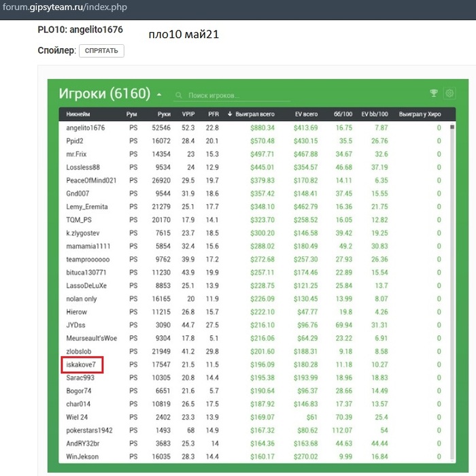Sort by Рум column header

tap(132, 114)
